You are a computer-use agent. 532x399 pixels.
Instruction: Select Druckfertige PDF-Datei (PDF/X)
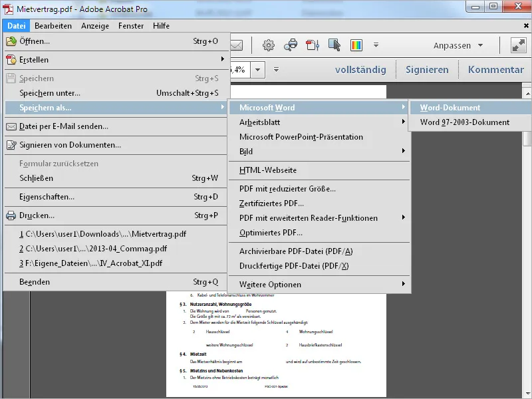pos(319,266)
